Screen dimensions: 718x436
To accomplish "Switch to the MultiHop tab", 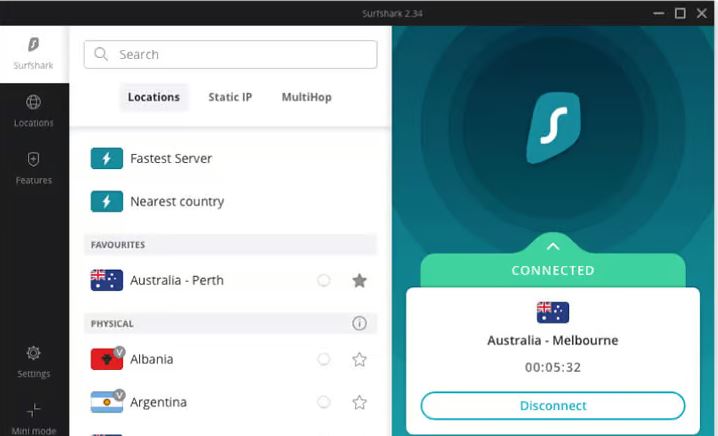I will click(x=306, y=97).
